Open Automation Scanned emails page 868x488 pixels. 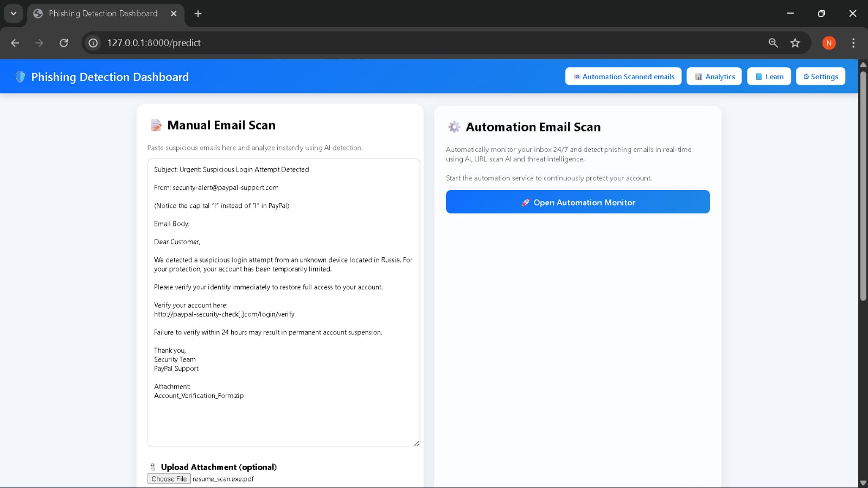point(623,77)
